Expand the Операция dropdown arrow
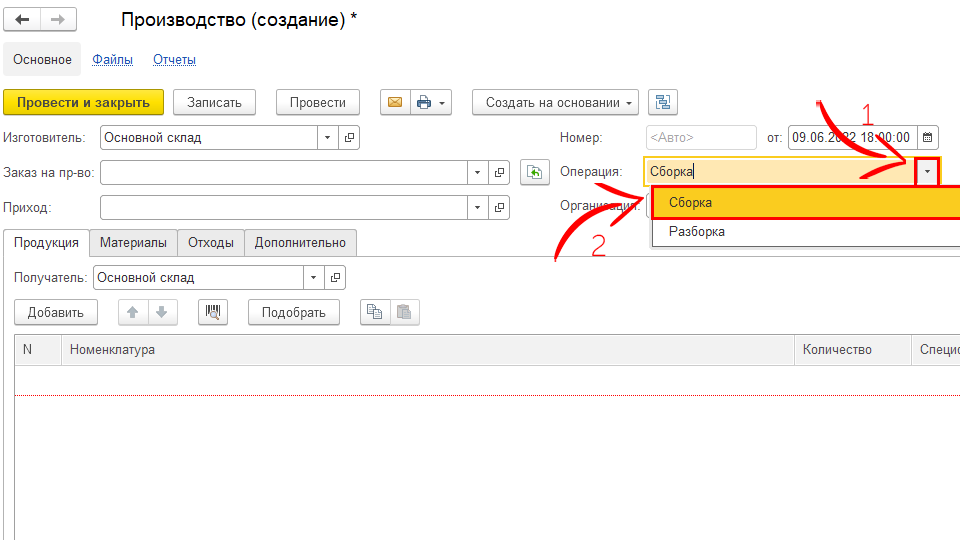Viewport: 960px width, 540px height. (x=928, y=172)
